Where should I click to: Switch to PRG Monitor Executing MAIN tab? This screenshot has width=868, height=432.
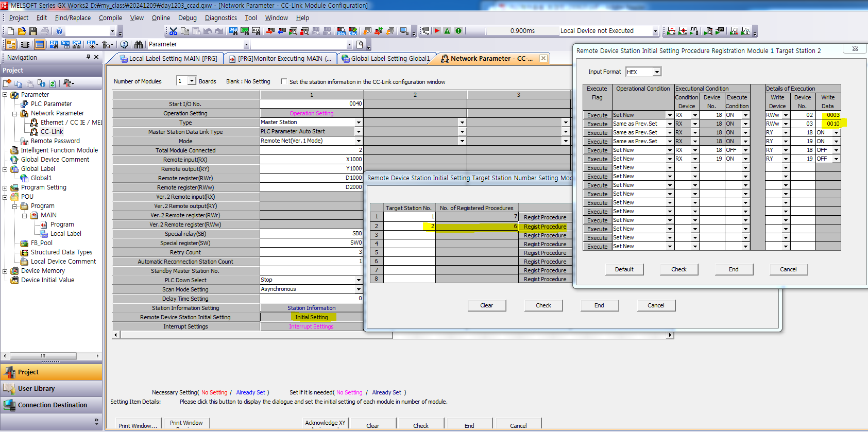pyautogui.click(x=280, y=59)
